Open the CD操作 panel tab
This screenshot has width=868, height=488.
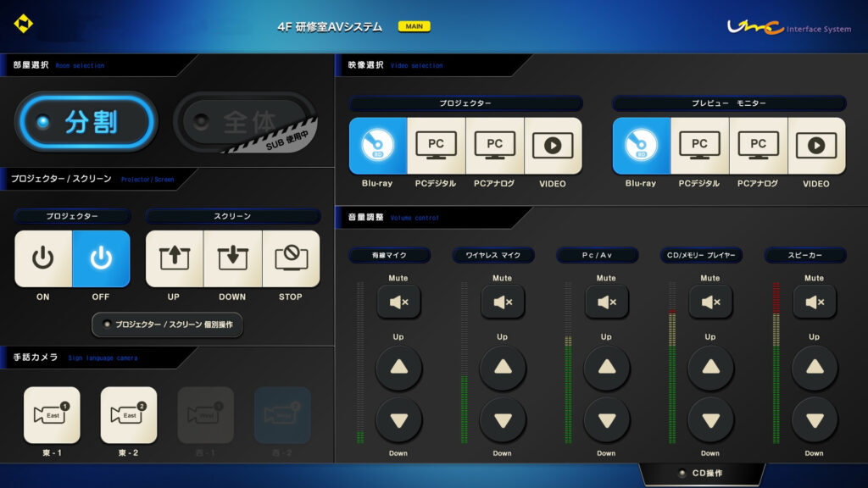(702, 474)
